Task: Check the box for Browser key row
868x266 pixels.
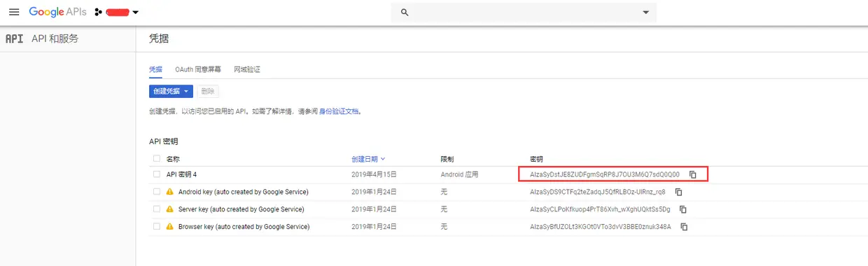Action: (157, 227)
